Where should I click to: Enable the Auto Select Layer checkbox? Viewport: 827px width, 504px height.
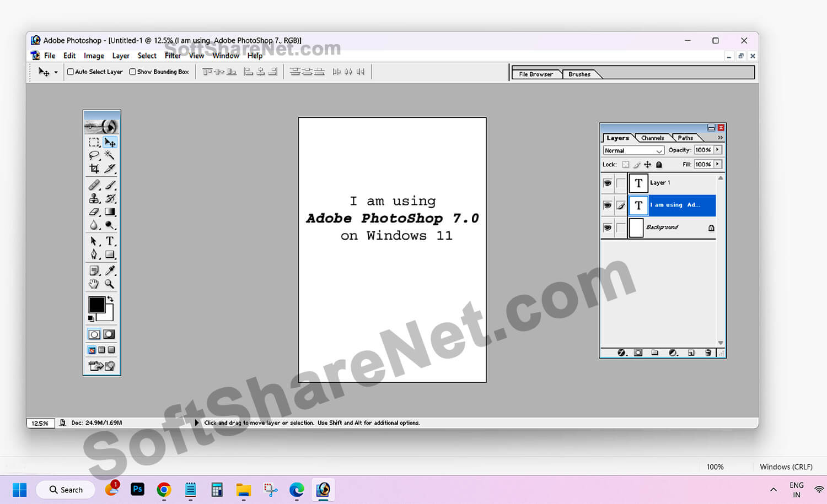point(71,72)
